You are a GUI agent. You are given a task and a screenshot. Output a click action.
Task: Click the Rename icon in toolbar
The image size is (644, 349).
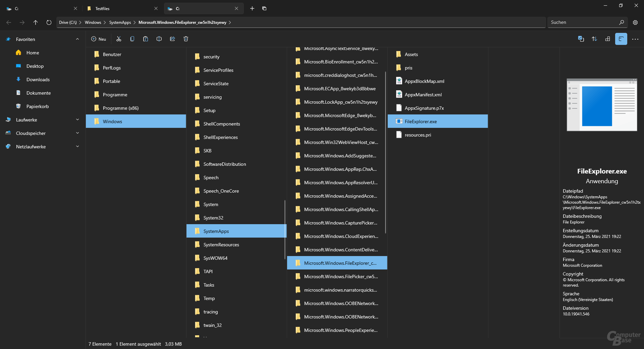159,39
